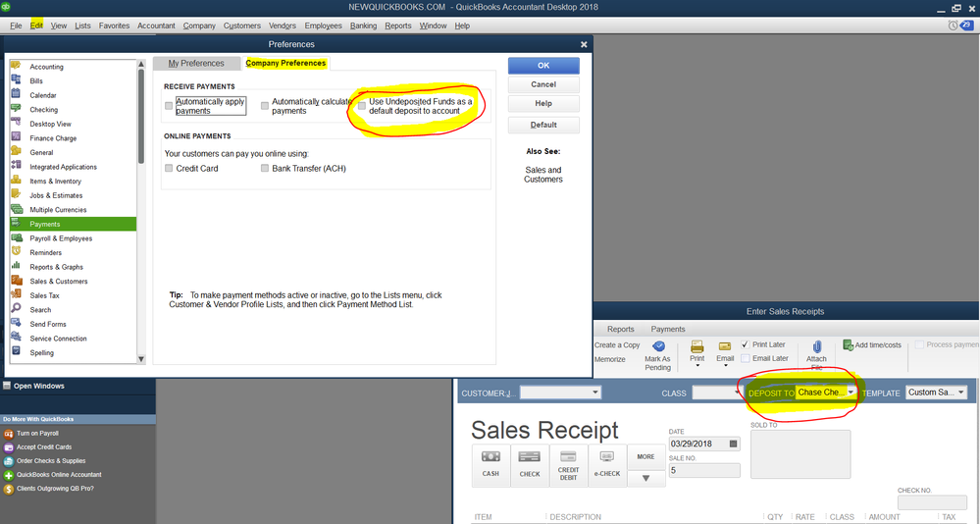Expand the Print button arrow

(696, 366)
